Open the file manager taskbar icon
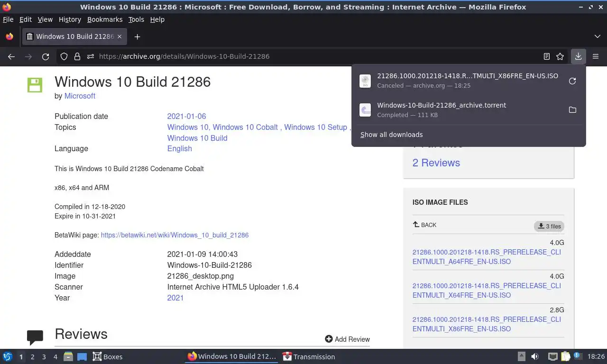607x364 pixels. point(68,356)
